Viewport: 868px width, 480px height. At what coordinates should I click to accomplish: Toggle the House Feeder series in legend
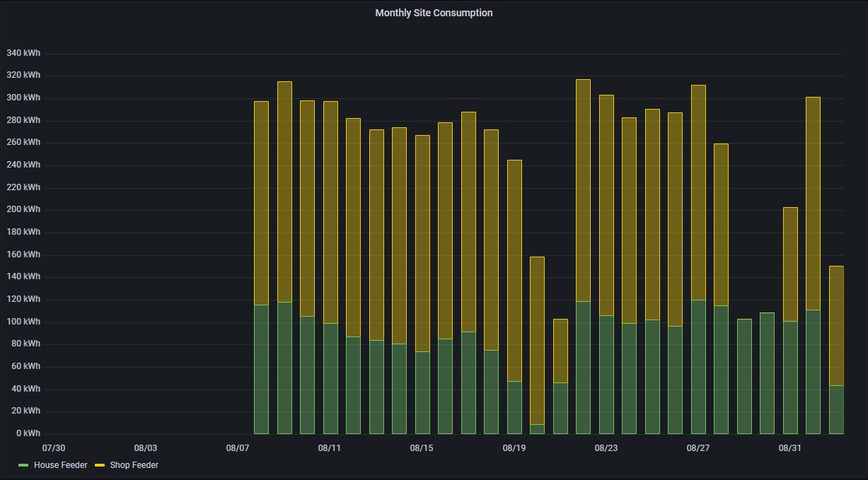[60, 465]
